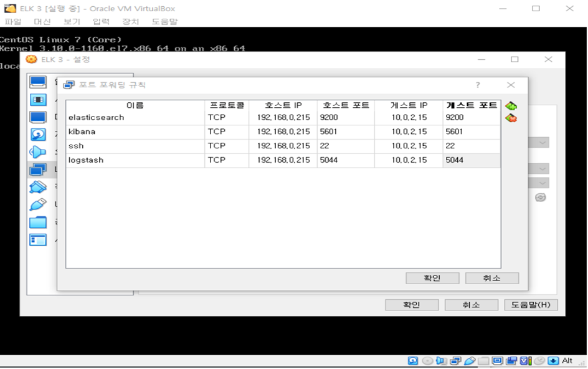Click hard disk status bar indicator

coord(413,361)
